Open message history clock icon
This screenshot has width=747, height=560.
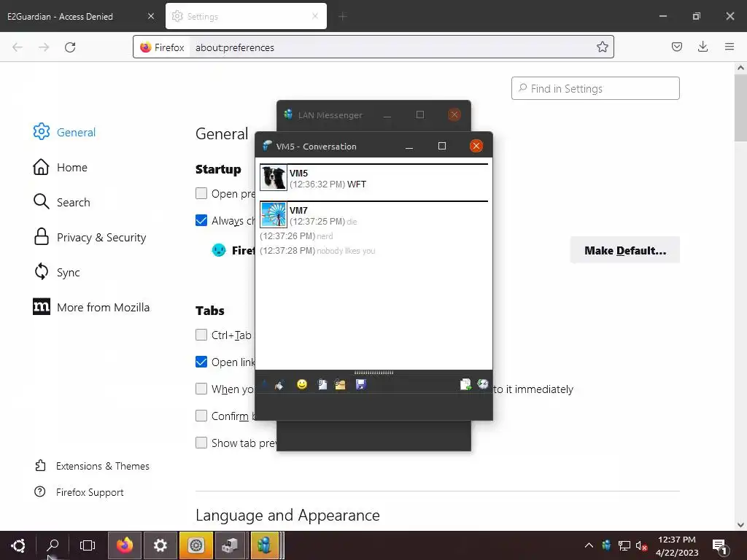point(483,384)
